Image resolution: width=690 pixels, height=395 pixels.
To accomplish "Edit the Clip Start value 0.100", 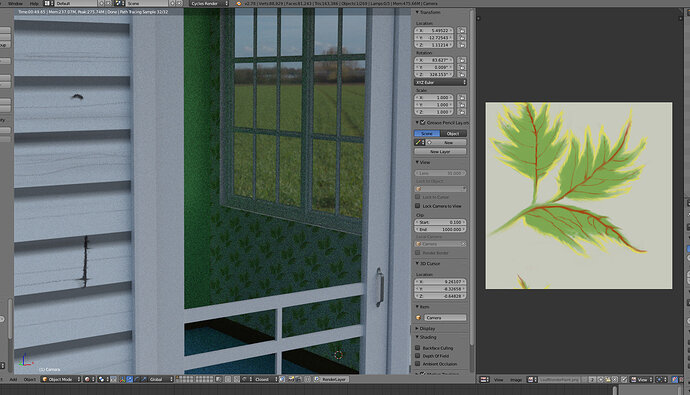I will [x=440, y=222].
